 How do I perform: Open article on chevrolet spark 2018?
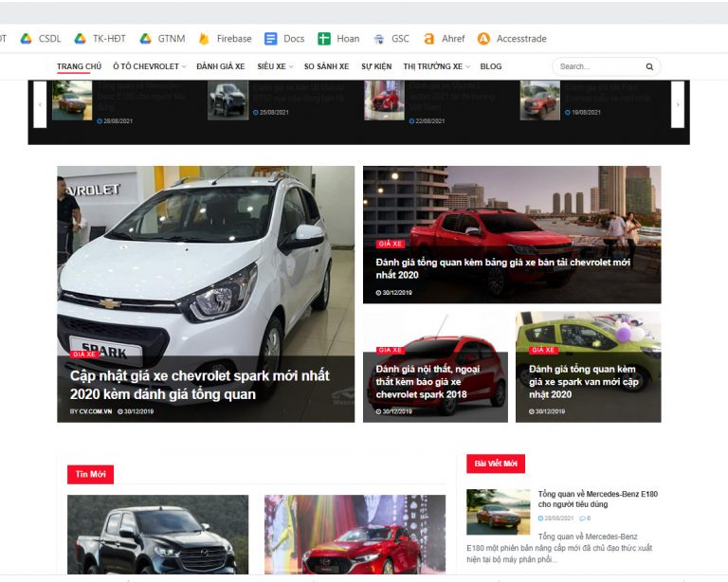click(428, 381)
